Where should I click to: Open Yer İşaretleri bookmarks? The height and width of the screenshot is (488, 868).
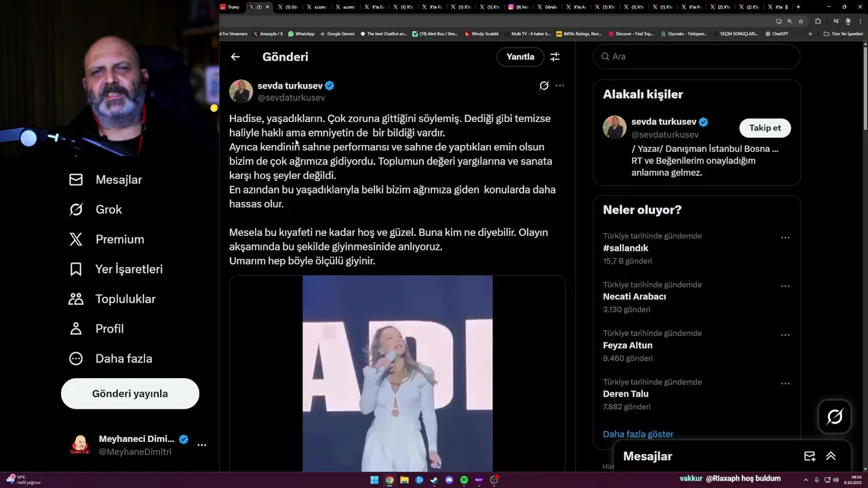(x=116, y=269)
